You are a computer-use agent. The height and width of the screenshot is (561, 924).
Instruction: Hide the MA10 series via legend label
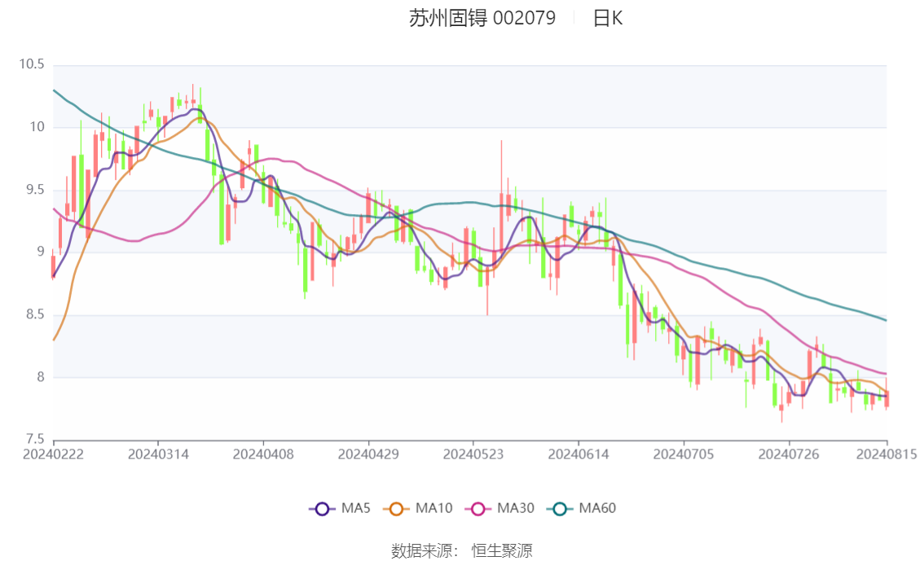433,508
